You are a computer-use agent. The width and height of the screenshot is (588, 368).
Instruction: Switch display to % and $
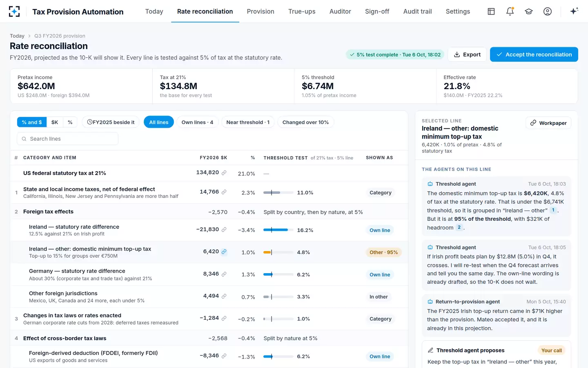(x=32, y=122)
